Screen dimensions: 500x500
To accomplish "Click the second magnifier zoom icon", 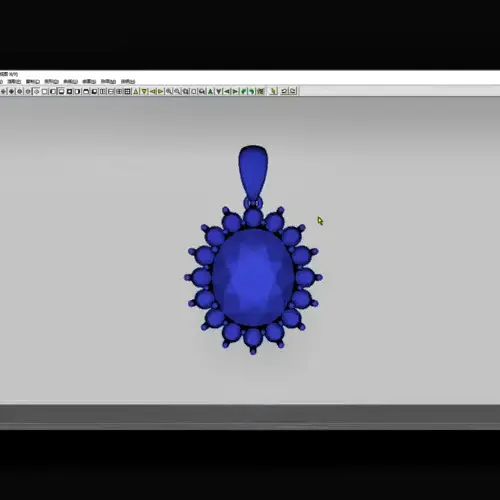I will [x=177, y=91].
